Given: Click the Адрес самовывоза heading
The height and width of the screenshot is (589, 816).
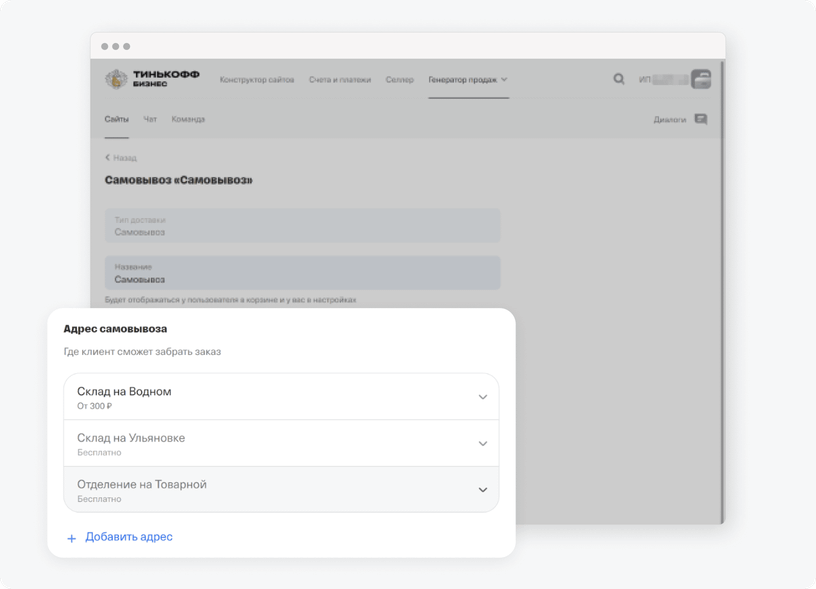Looking at the screenshot, I should click(115, 329).
